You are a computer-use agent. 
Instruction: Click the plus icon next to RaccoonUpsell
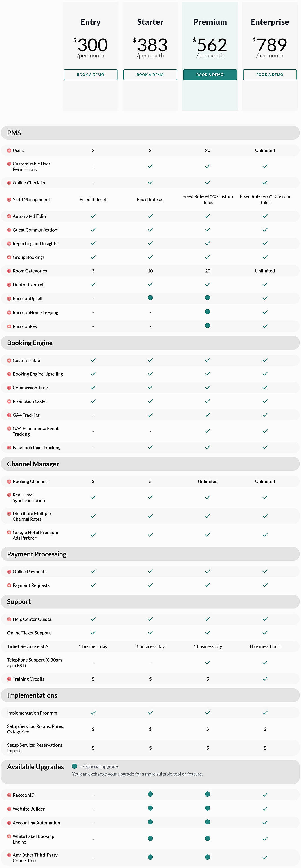pyautogui.click(x=9, y=299)
